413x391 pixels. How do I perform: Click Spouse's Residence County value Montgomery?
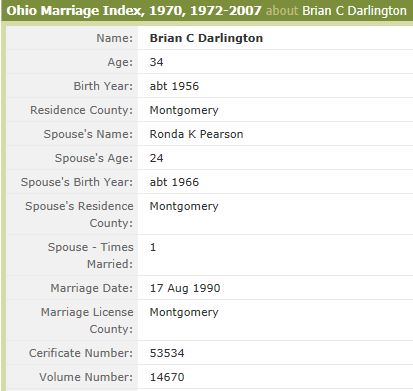click(184, 206)
